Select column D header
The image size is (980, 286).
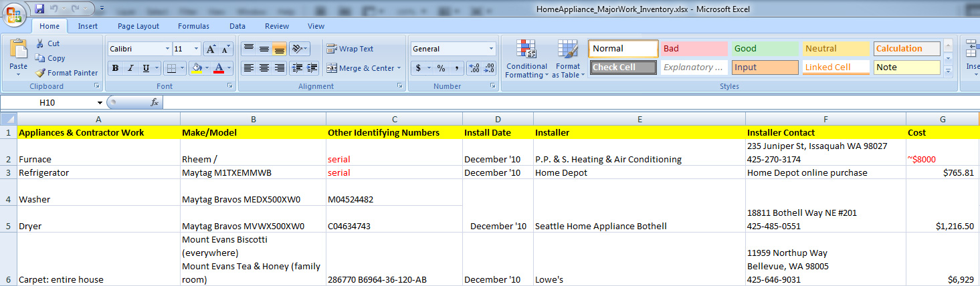coord(498,119)
